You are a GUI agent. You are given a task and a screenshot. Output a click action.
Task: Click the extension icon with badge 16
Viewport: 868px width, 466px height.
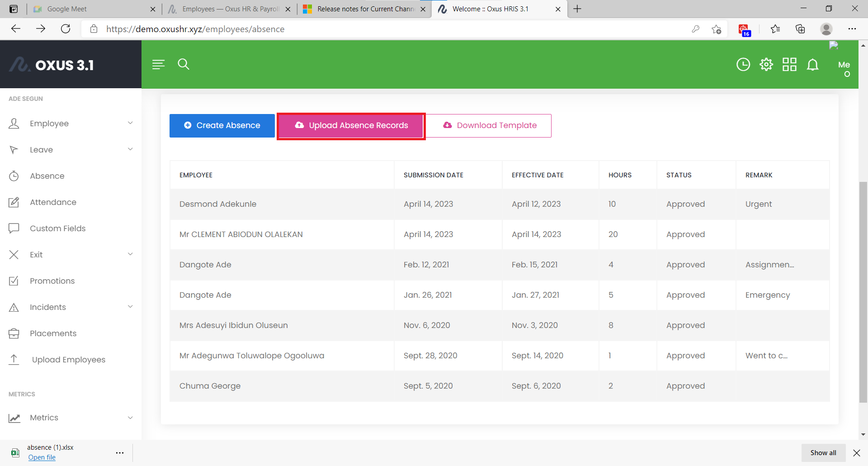click(744, 30)
